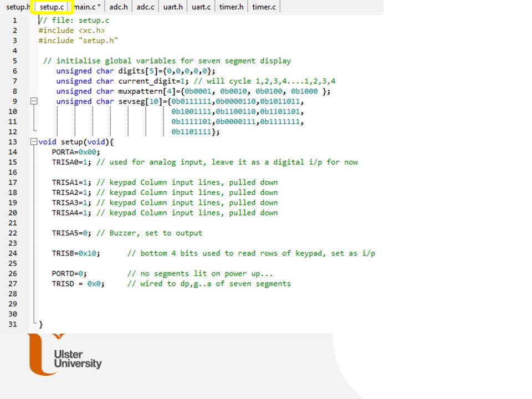Image resolution: width=532 pixels, height=399 pixels.
Task: Click the 'void setup(void){' line
Action: tap(76, 142)
